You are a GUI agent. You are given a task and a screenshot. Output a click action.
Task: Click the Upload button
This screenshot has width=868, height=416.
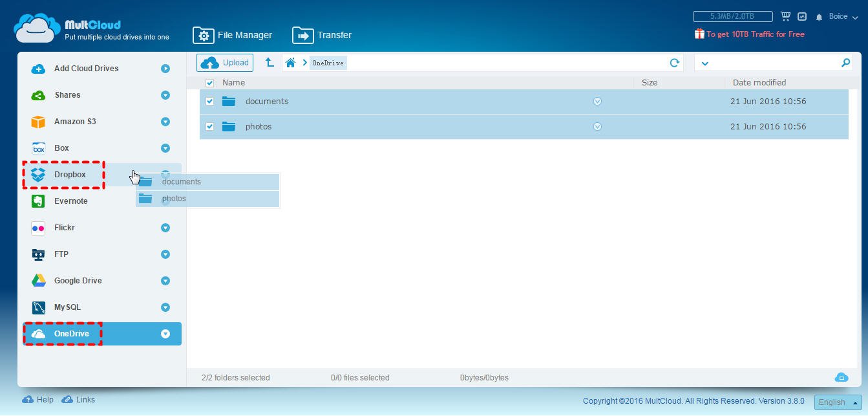point(225,63)
